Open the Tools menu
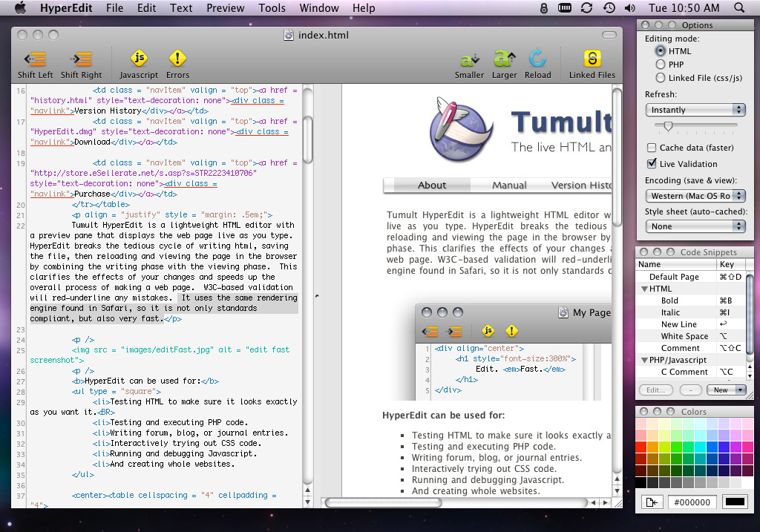The height and width of the screenshot is (532, 760). pyautogui.click(x=272, y=8)
